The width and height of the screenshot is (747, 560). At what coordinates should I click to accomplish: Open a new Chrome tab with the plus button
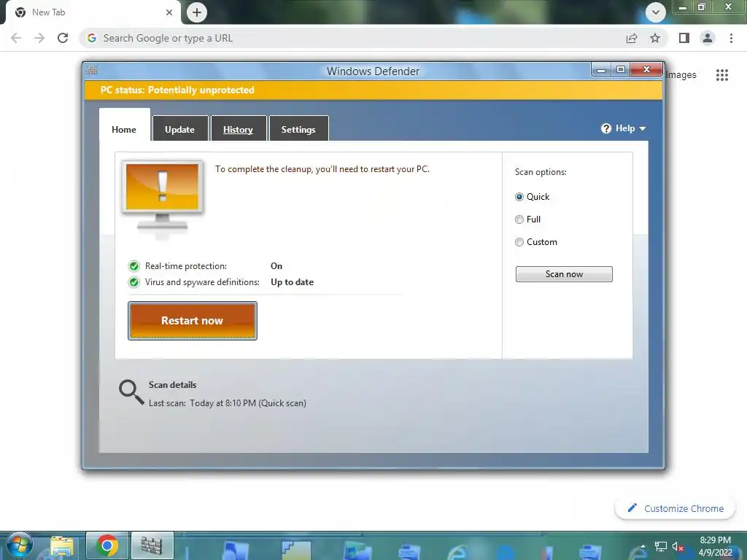coord(197,12)
